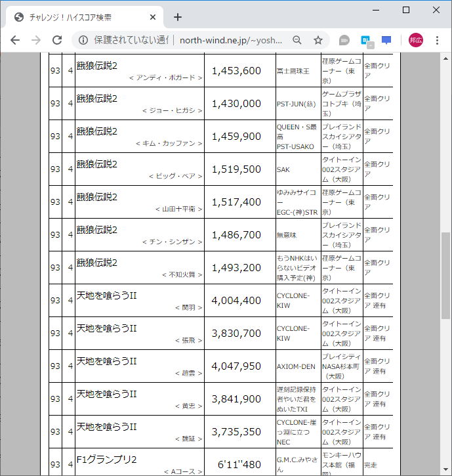Click character name 趙雲
Viewport: 452px width, 476px height.
pyautogui.click(x=189, y=373)
